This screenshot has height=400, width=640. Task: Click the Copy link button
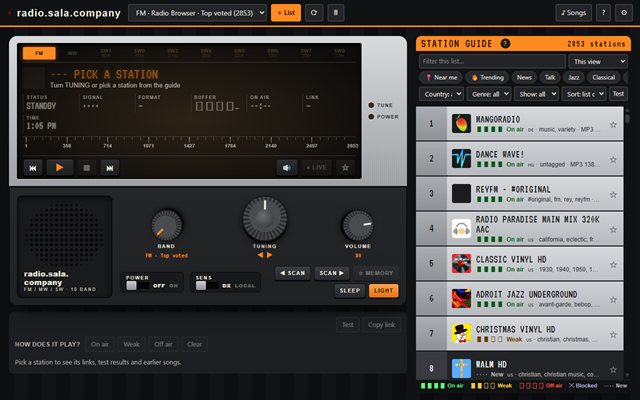point(381,325)
